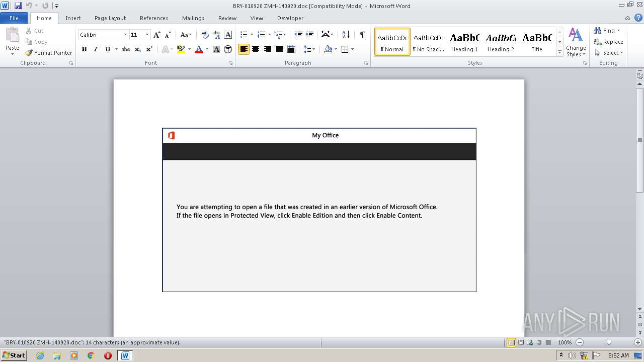Screen dimensions: 644x362
Task: Open the Change Case dropdown
Action: 186,35
